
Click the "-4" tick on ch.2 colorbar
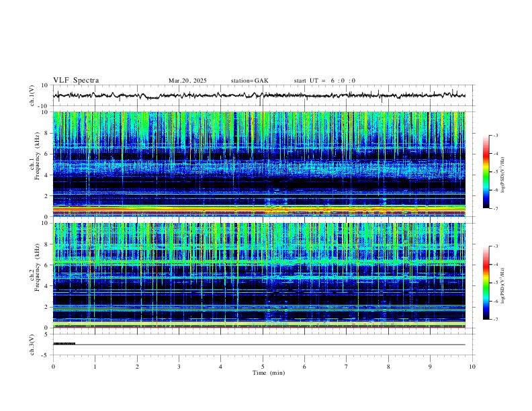pyautogui.click(x=495, y=264)
